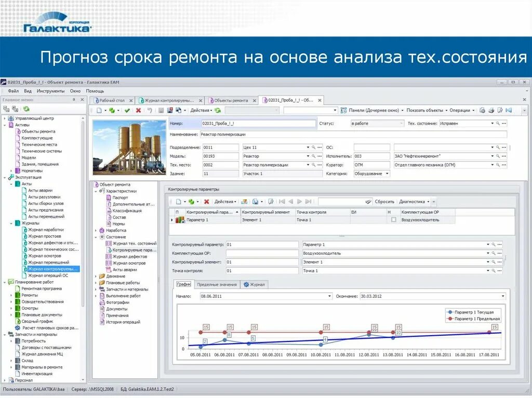Click the next-record arrow in parameters toolbar
The height and width of the screenshot is (398, 532).
300,202
